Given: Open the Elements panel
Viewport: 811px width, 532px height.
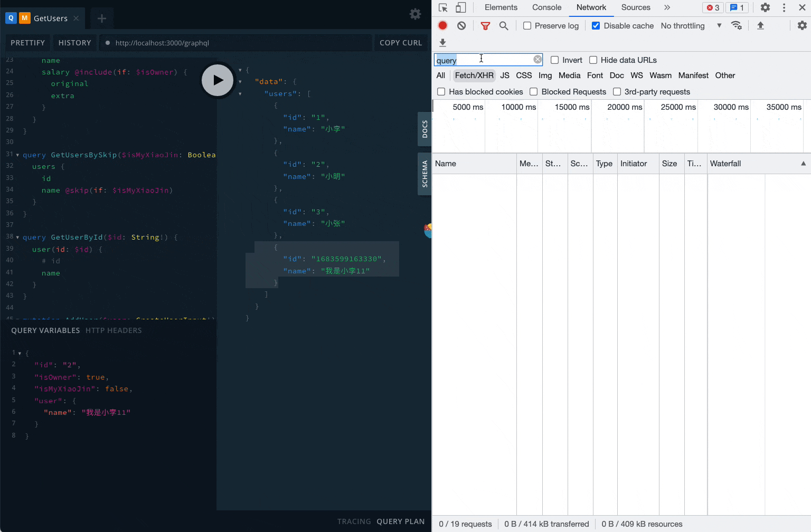Looking at the screenshot, I should click(501, 7).
